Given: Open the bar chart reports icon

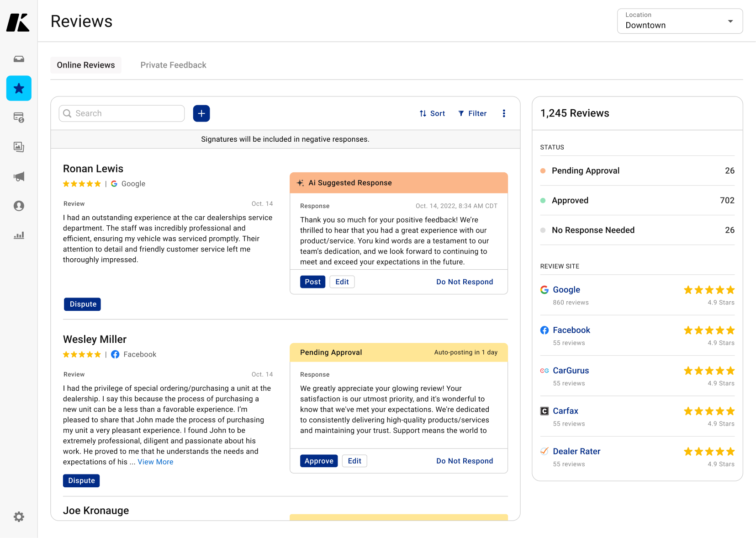Looking at the screenshot, I should pos(19,235).
